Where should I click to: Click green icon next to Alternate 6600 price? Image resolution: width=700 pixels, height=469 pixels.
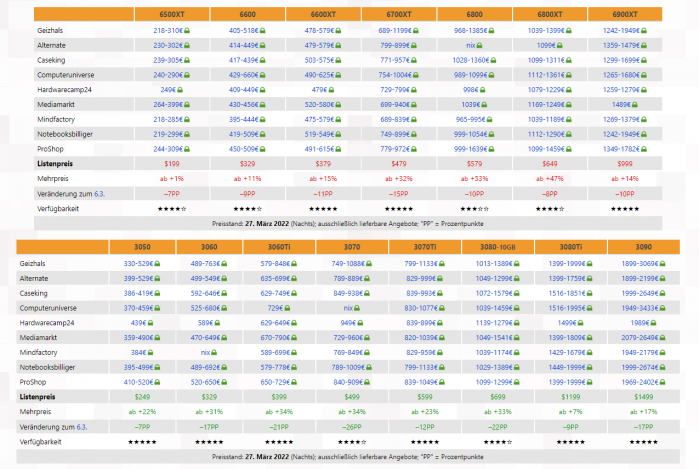point(262,46)
